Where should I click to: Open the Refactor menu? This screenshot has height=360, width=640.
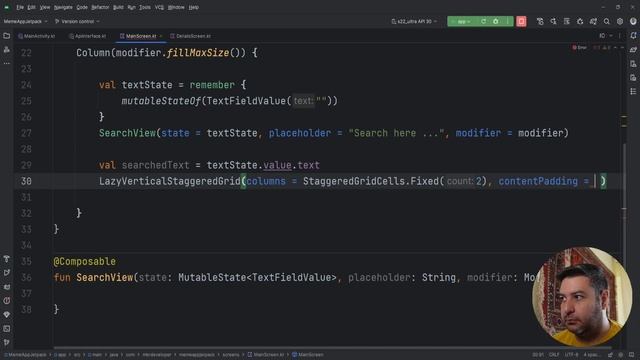point(100,7)
